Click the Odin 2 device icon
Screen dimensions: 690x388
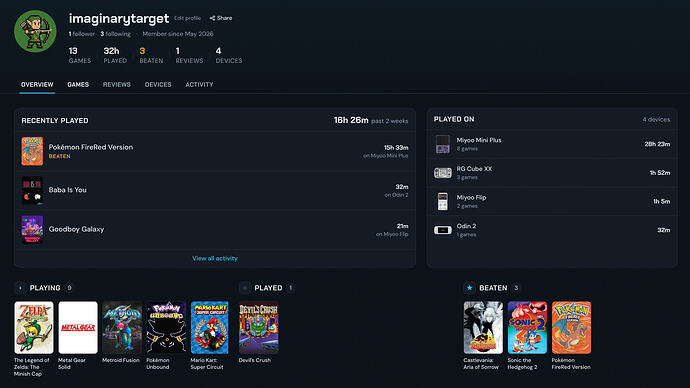[443, 230]
